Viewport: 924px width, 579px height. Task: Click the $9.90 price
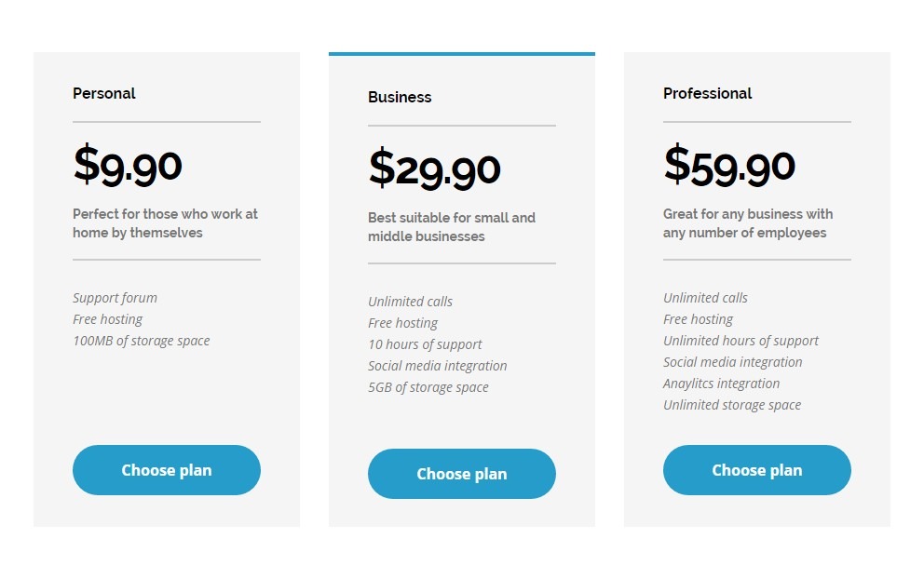pyautogui.click(x=128, y=165)
